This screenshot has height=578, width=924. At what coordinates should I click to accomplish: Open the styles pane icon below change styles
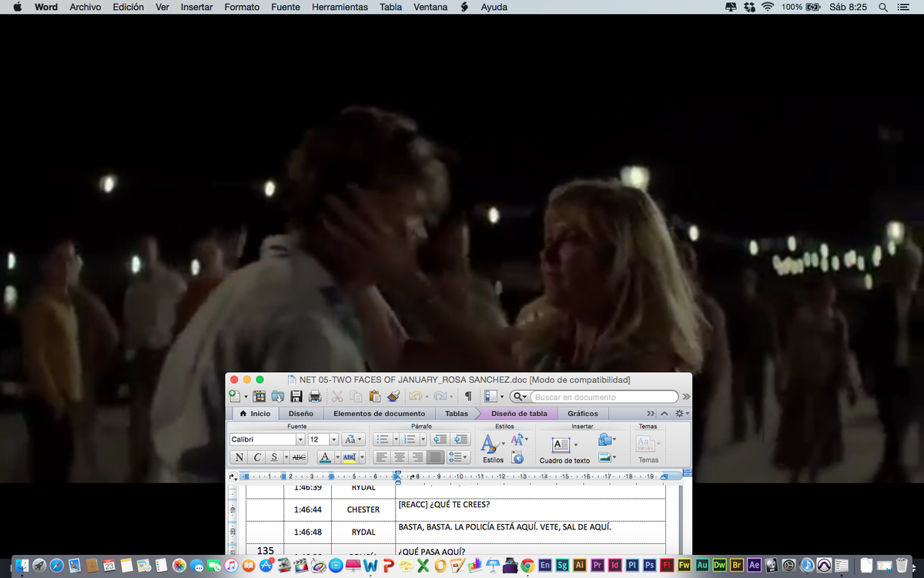(517, 458)
